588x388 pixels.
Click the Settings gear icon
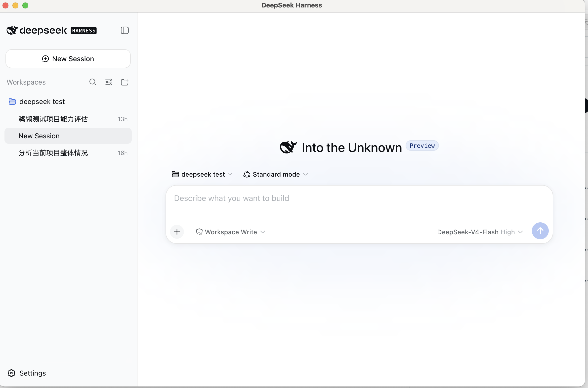coord(11,373)
